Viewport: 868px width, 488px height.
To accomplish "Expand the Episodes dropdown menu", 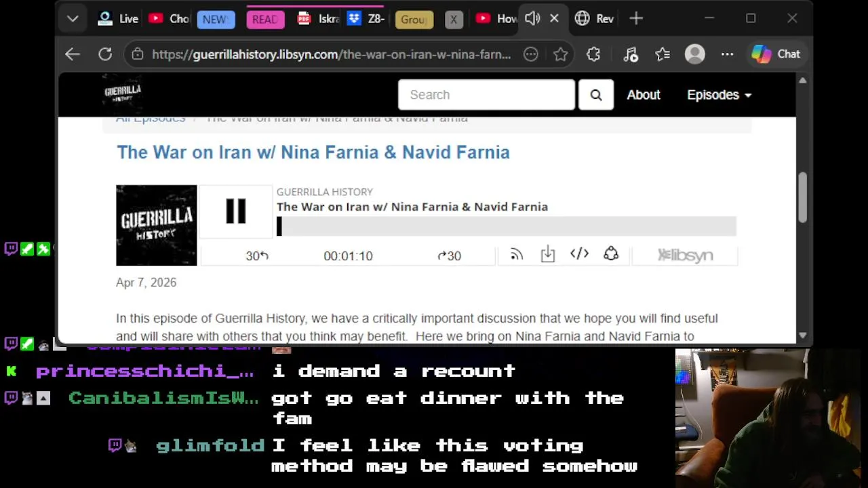I will [x=719, y=95].
